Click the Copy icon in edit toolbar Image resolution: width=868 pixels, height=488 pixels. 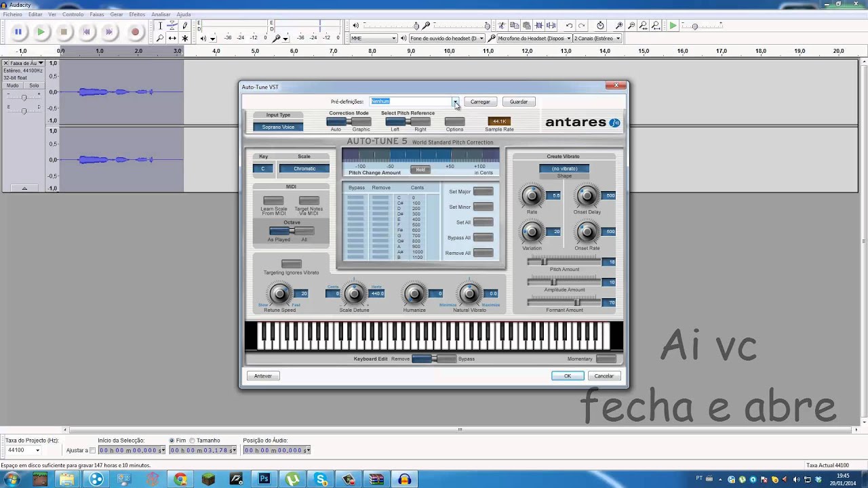pos(513,26)
